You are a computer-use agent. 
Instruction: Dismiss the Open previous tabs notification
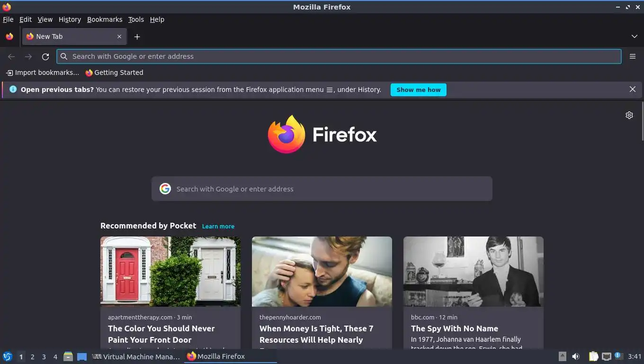tap(632, 89)
